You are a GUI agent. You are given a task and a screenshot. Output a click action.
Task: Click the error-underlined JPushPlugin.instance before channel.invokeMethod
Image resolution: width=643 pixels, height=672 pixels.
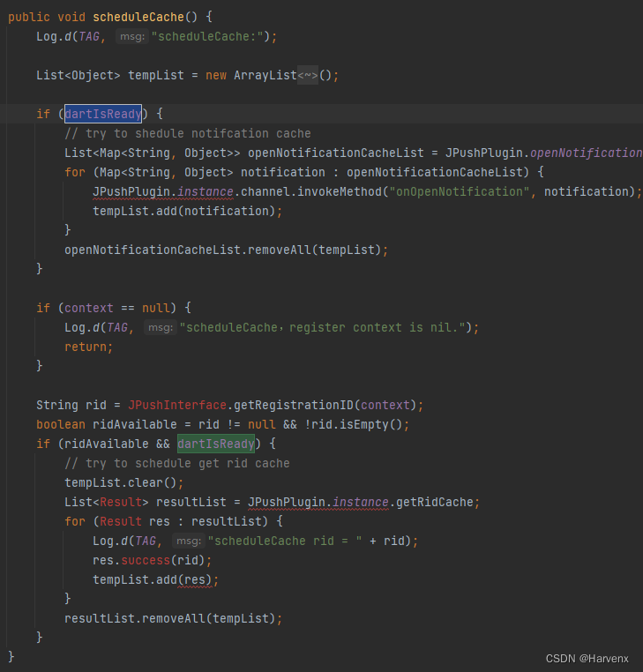coord(163,191)
